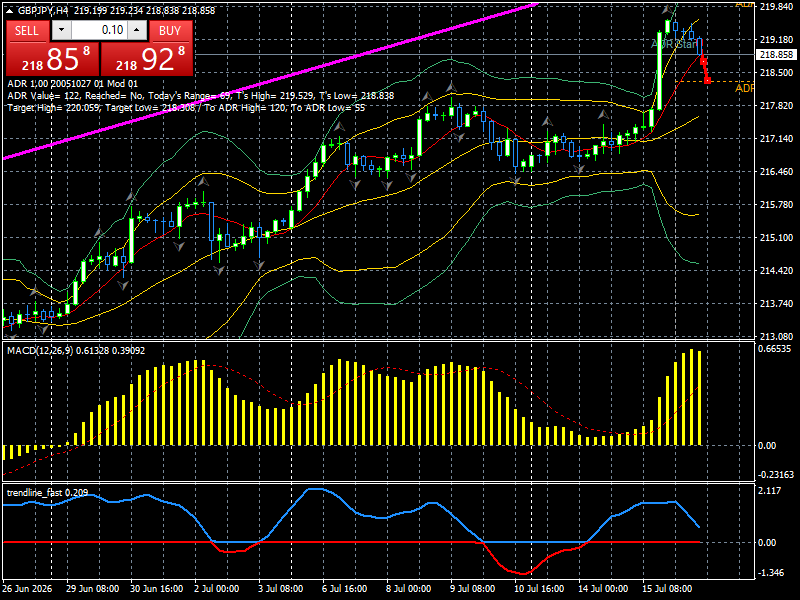800x600 pixels.
Task: Click the trendline_fast 0.209 indicator label
Action: tap(47, 493)
